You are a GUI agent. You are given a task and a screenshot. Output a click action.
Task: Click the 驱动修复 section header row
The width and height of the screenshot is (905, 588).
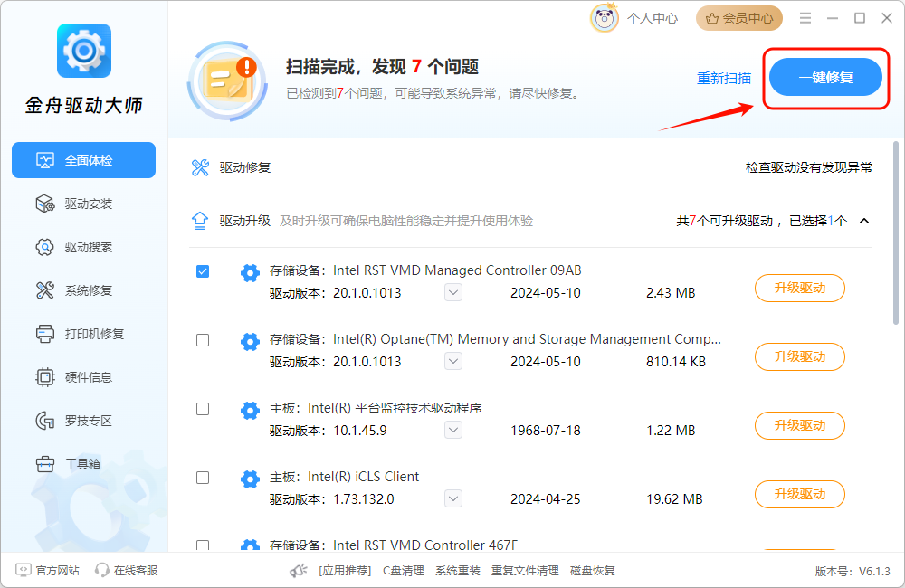point(531,168)
